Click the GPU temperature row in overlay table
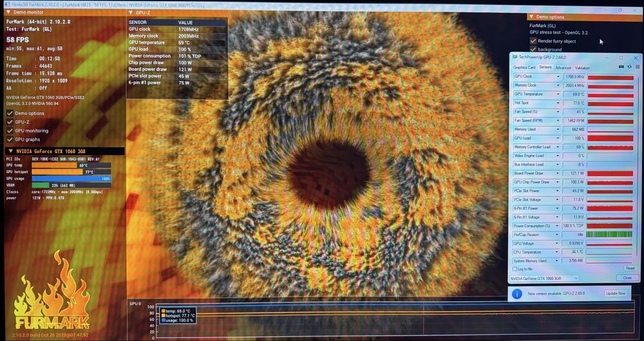The image size is (644, 341). coord(177,42)
